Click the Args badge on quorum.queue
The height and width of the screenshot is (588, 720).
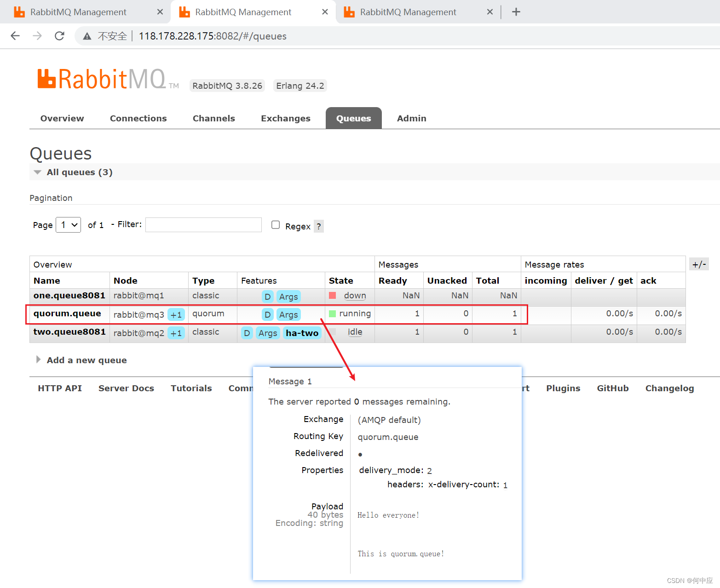tap(288, 314)
